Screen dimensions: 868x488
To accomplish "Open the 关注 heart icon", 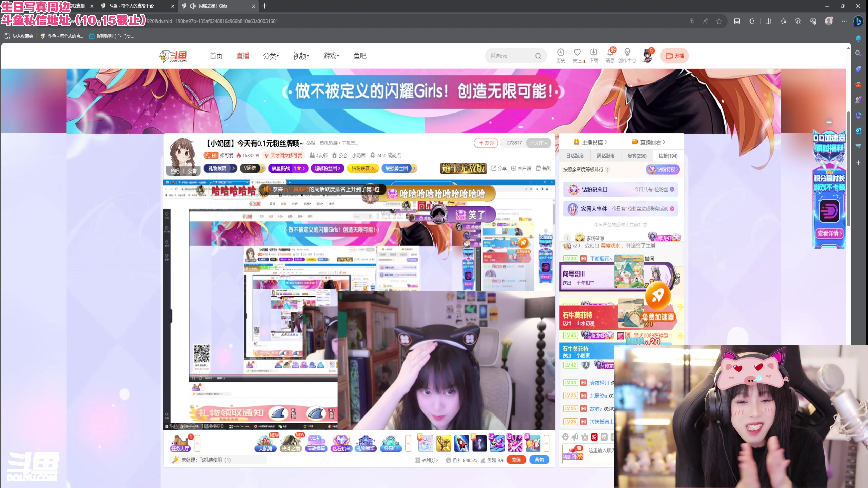I will (x=577, y=55).
